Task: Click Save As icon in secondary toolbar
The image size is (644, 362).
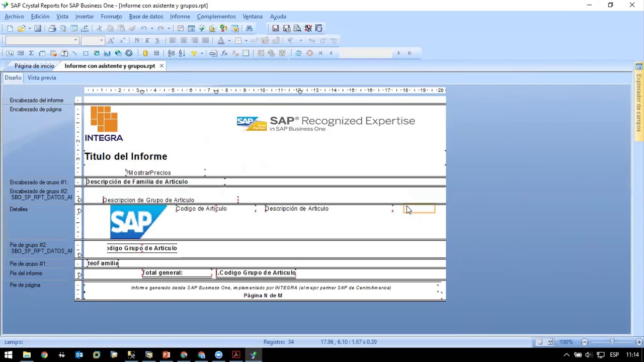Action: (287, 28)
